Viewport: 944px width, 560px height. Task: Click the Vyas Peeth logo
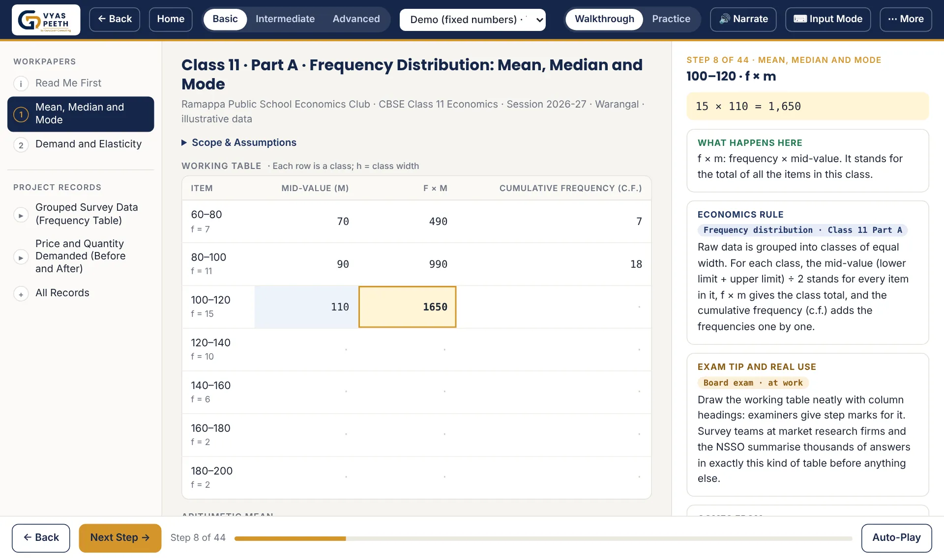coord(46,20)
